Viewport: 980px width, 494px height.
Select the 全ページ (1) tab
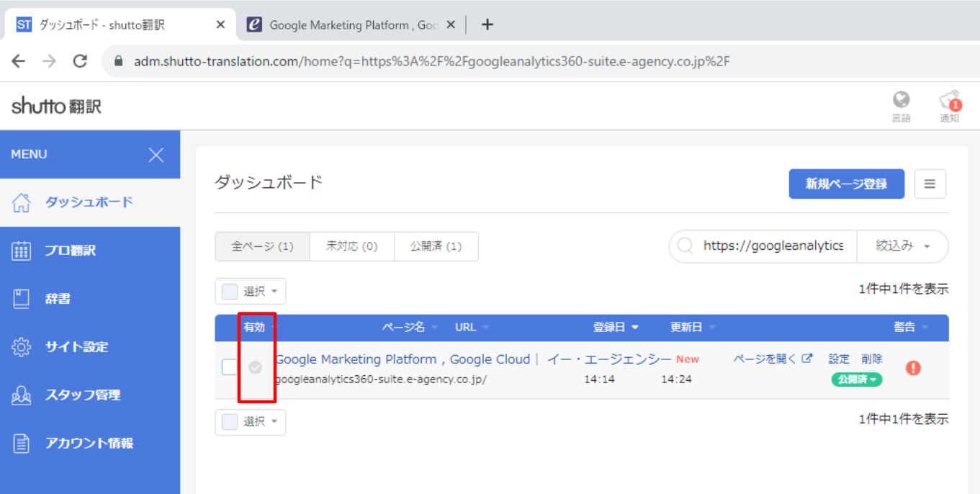point(262,246)
